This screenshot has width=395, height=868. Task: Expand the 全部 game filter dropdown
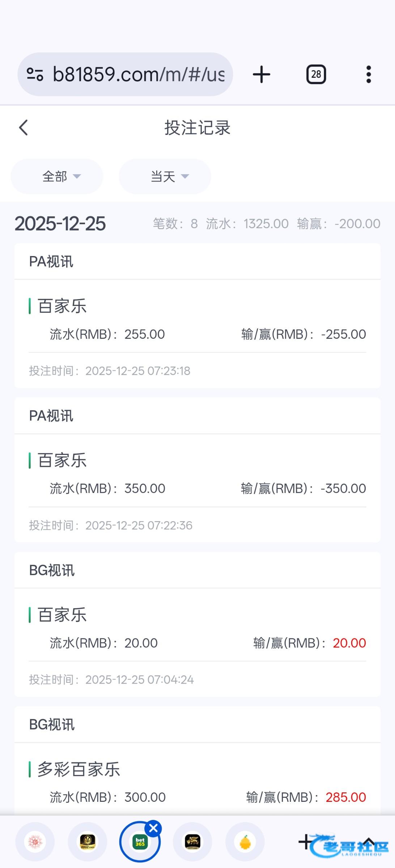[x=57, y=176]
